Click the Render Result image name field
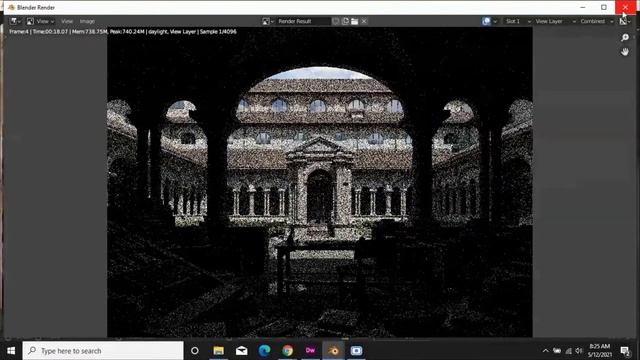Image resolution: width=640 pixels, height=360 pixels. [303, 21]
